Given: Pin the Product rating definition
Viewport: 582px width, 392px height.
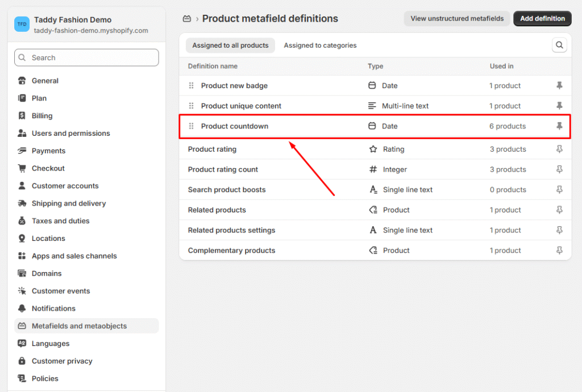Looking at the screenshot, I should [x=559, y=149].
